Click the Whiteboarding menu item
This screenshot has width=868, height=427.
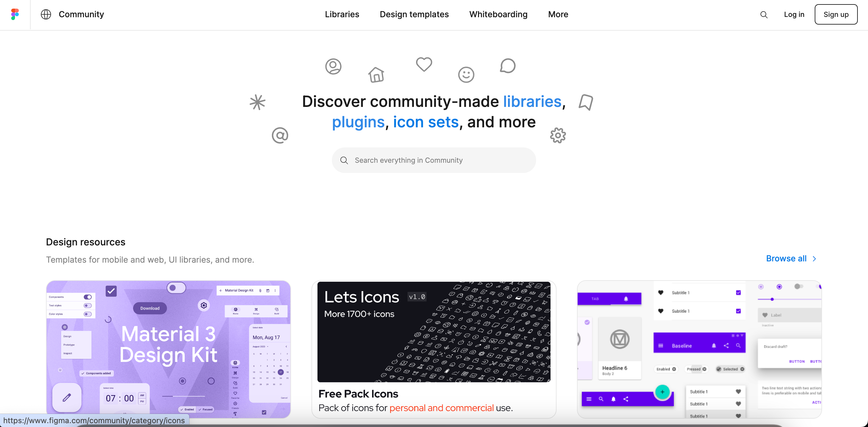[x=498, y=14]
